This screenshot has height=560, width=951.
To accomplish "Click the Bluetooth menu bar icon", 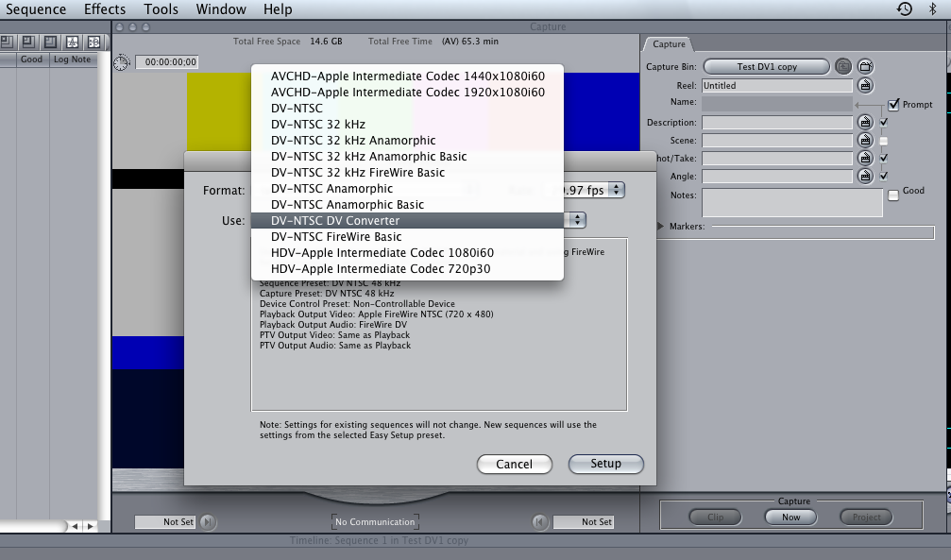I will click(933, 9).
